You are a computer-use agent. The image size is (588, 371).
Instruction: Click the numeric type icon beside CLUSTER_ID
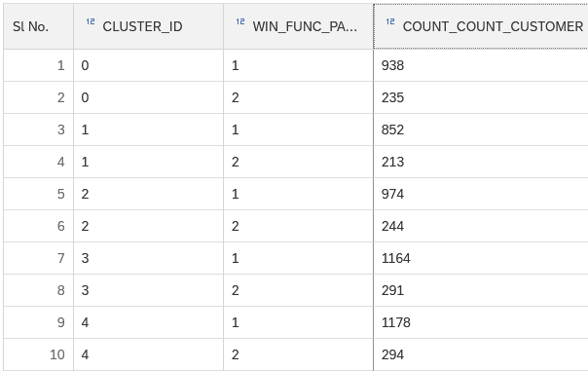[91, 21]
